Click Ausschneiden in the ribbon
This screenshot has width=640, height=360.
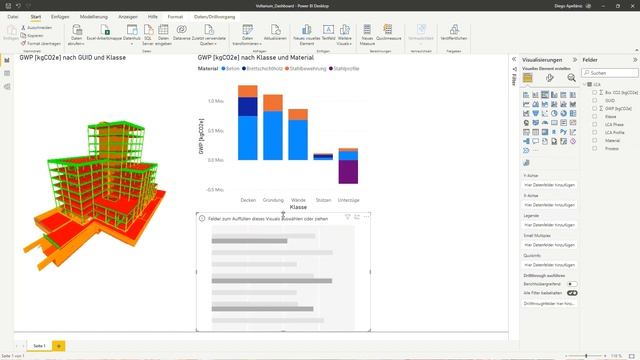click(x=36, y=28)
